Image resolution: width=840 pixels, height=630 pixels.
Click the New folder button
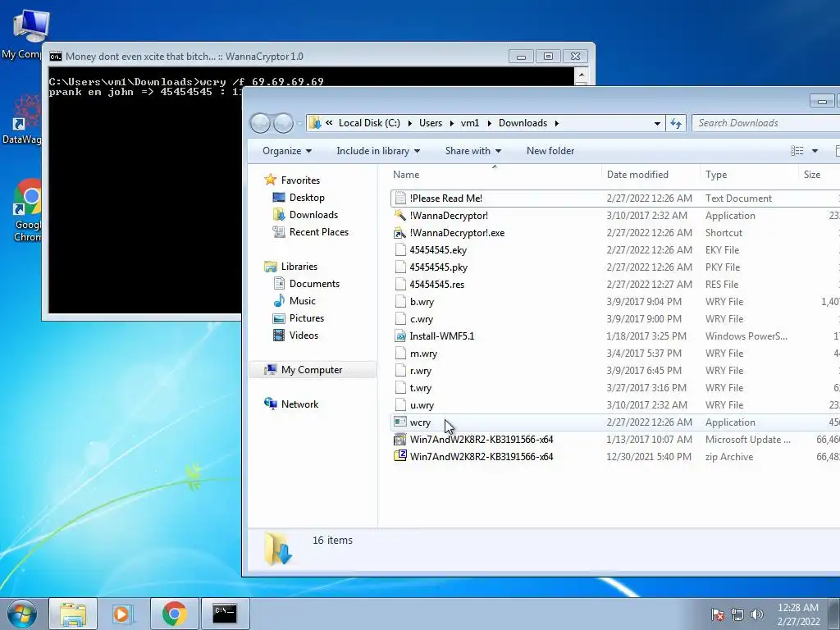click(550, 151)
